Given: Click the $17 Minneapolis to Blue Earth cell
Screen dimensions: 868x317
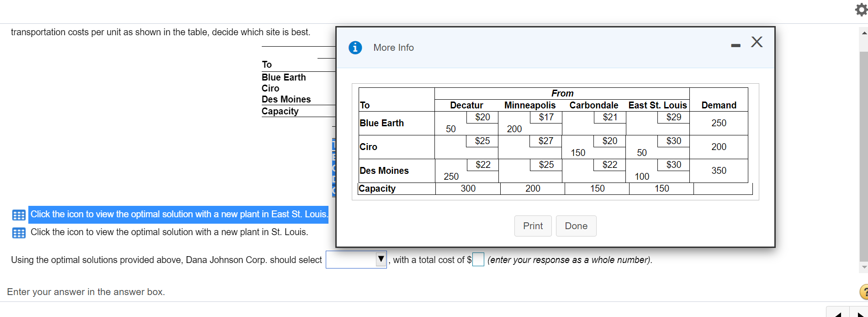Looking at the screenshot, I should (x=546, y=117).
